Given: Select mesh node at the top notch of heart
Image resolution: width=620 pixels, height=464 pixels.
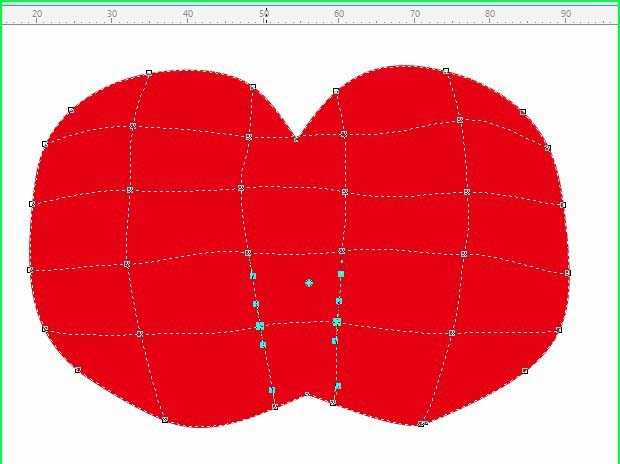Looking at the screenshot, I should (x=296, y=139).
